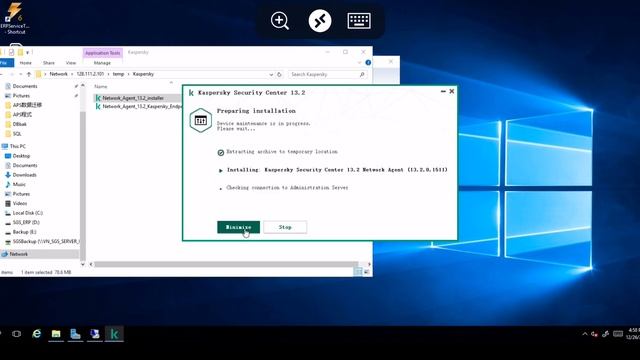Switch to details view icon in the status bar

point(358,272)
